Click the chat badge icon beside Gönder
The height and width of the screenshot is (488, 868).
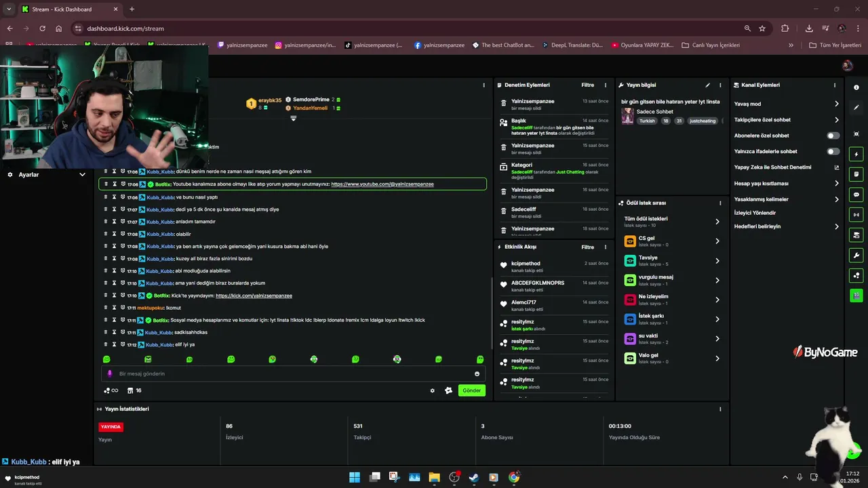tap(448, 390)
